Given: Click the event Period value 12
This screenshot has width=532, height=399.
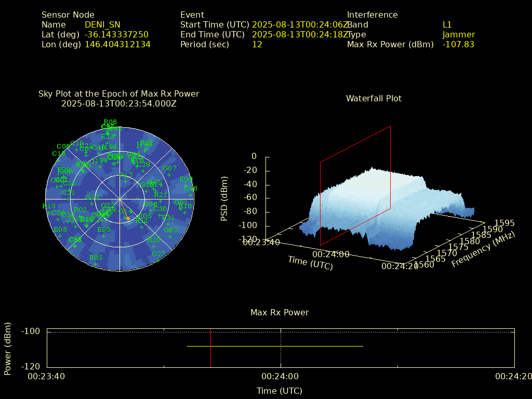Looking at the screenshot, I should 257,45.
